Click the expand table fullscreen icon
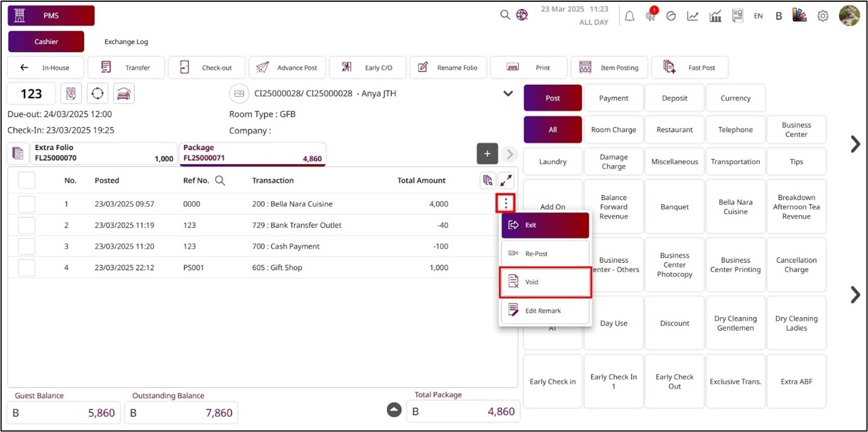This screenshot has height=432, width=868. pyautogui.click(x=506, y=180)
